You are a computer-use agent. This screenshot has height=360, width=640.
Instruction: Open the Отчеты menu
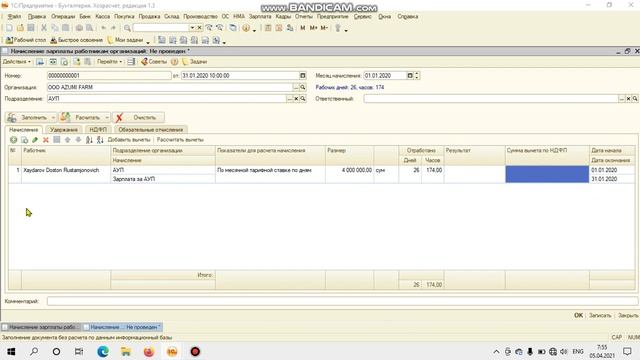pos(304,16)
